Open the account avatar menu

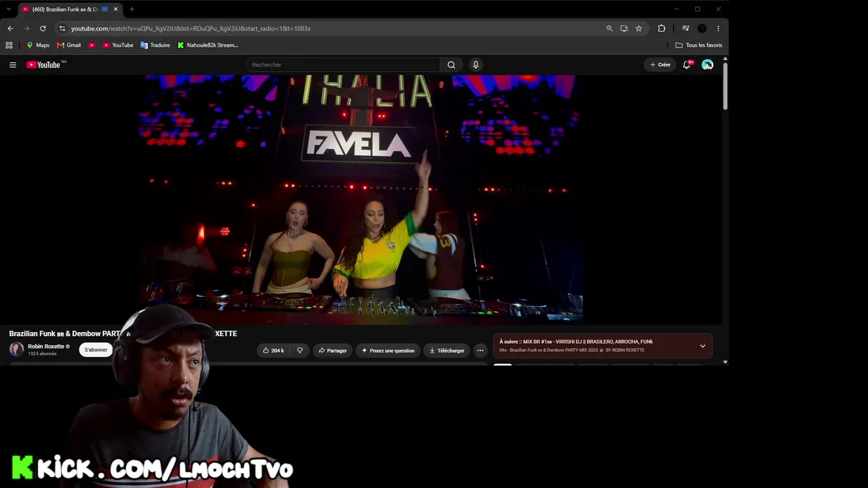[707, 64]
